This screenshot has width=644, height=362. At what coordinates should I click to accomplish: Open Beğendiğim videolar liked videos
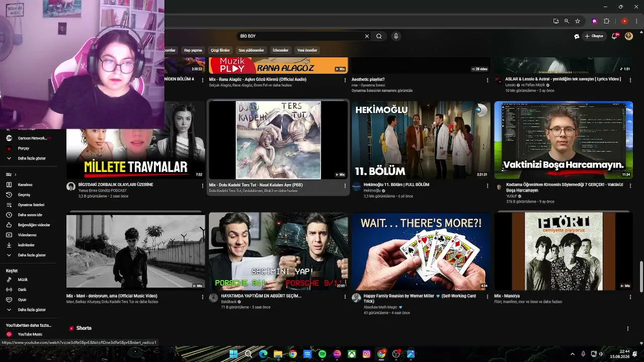(34, 225)
